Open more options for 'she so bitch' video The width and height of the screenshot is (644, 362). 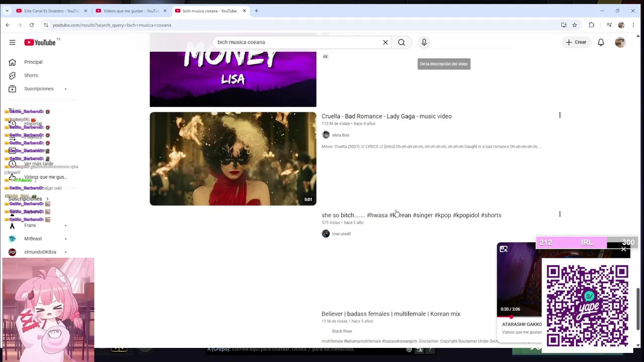point(559,214)
